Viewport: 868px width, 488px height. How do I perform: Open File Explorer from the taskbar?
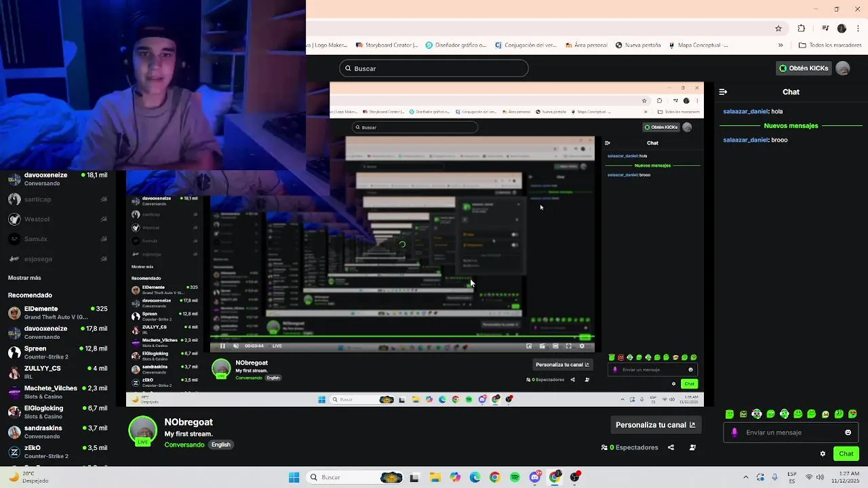click(x=435, y=477)
